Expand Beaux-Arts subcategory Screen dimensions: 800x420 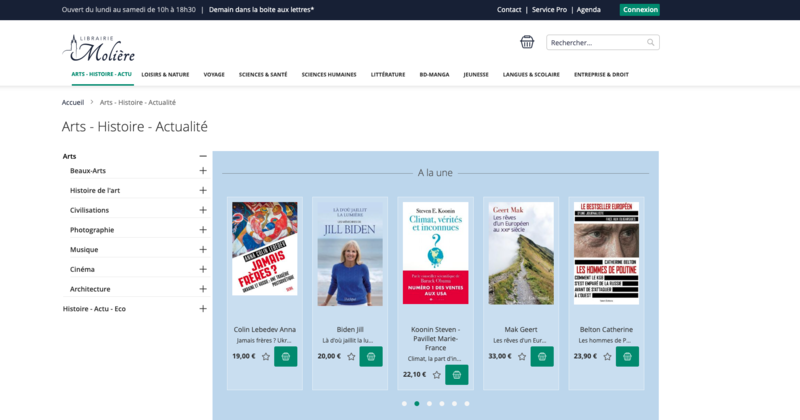point(203,170)
